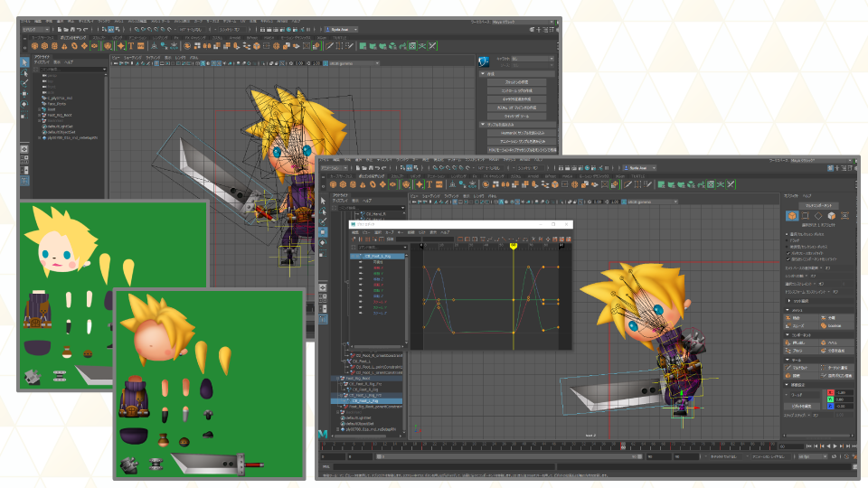Click マルチコンポーネント button in Modeling Toolkit

tap(819, 205)
